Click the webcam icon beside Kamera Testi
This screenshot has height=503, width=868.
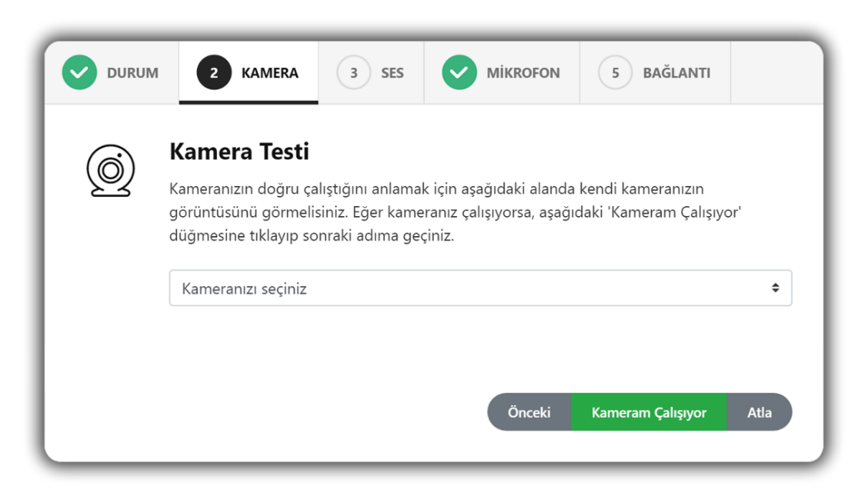click(x=110, y=171)
